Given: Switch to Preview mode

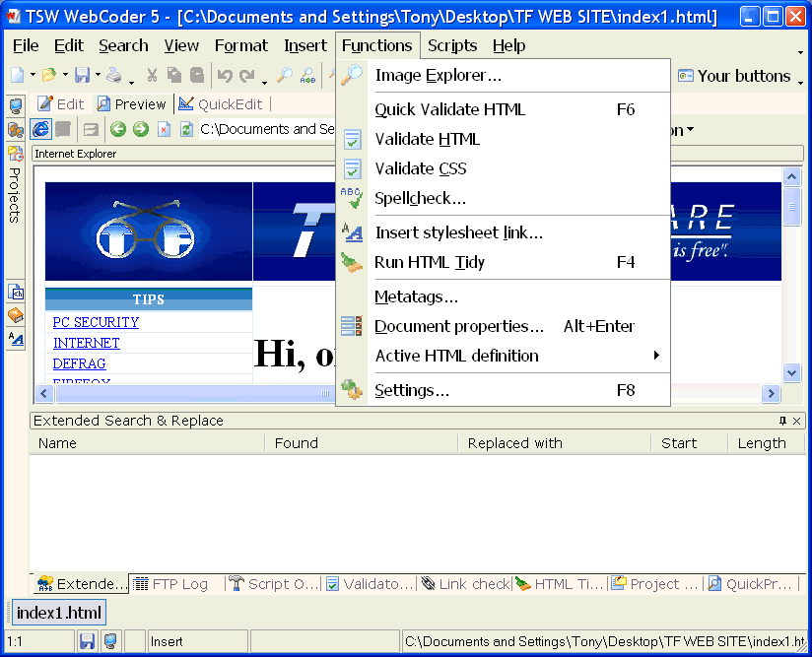Looking at the screenshot, I should click(131, 104).
